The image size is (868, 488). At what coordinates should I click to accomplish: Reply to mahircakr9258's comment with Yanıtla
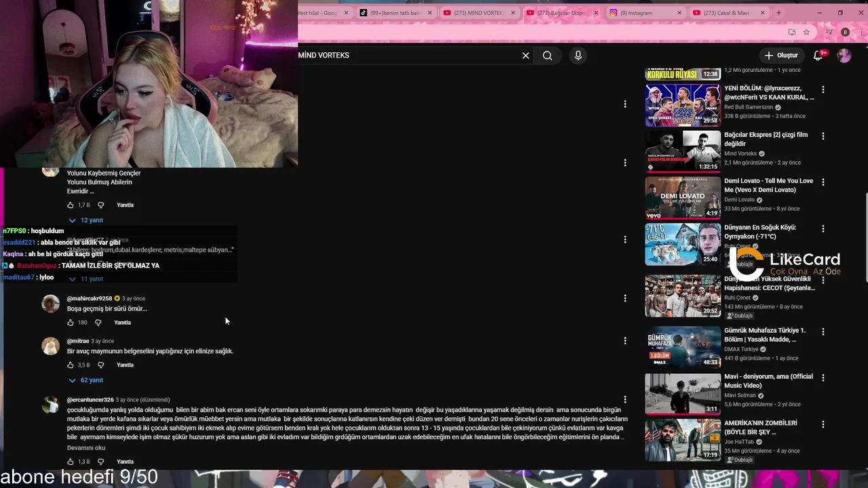tap(122, 323)
